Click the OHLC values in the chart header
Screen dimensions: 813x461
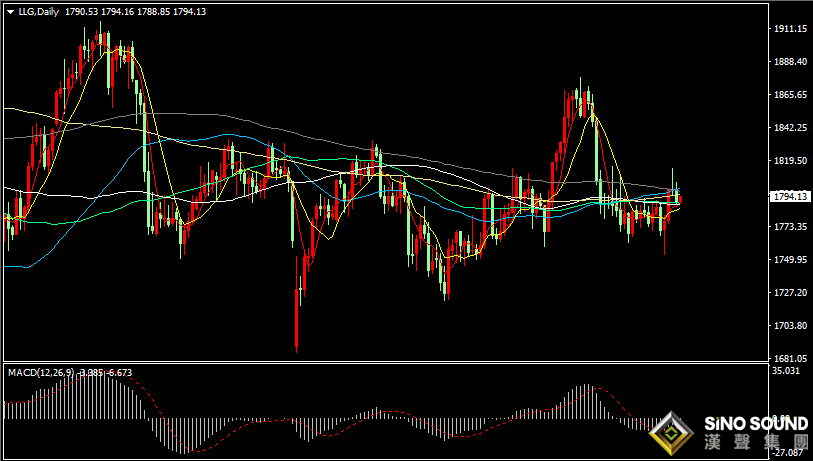click(x=129, y=12)
